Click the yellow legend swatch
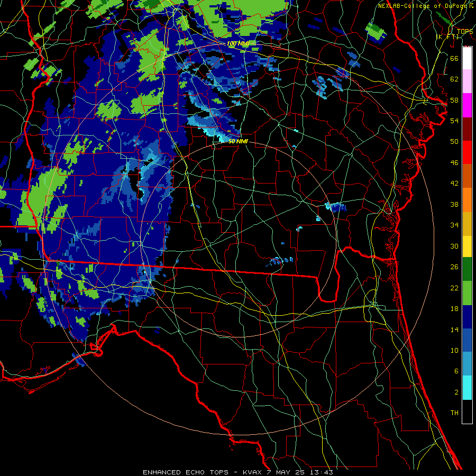476x476 pixels. 467,246
